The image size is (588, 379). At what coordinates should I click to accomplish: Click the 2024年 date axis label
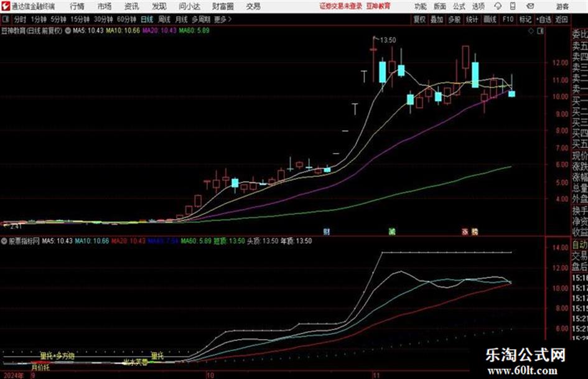coord(14,375)
